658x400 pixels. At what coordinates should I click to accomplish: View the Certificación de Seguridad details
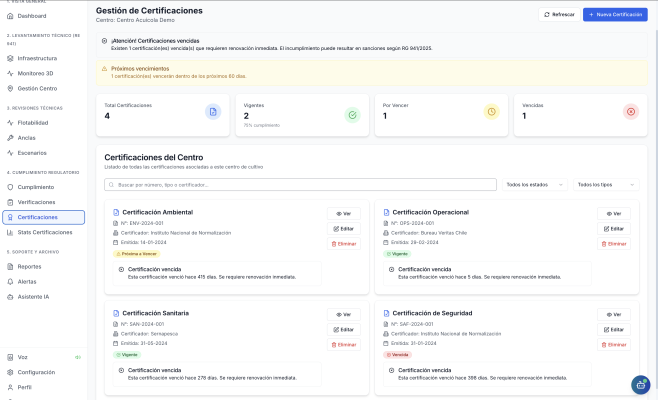pos(614,314)
